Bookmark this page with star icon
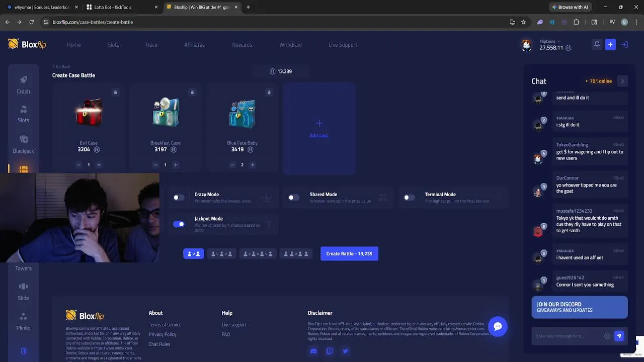This screenshot has height=362, width=644. point(523,22)
